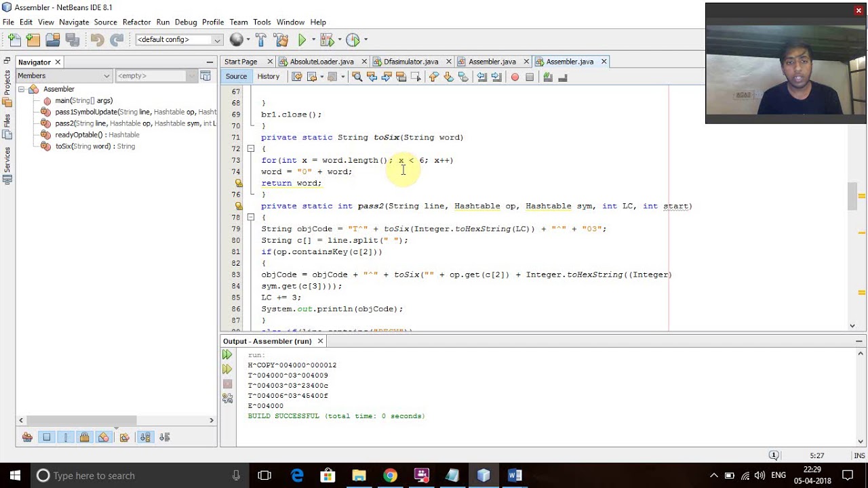The height and width of the screenshot is (488, 868).
Task: Click the Source view button
Action: tap(236, 77)
